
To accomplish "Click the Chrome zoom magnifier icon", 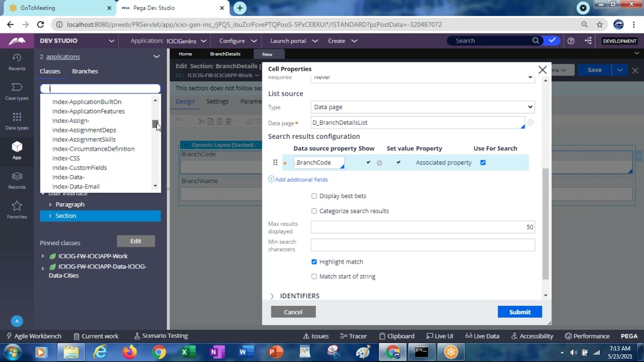I will tap(584, 24).
